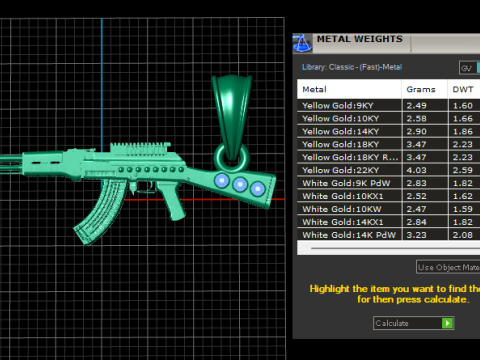Sort by the DWT column header
480x360 pixels.
pos(464,89)
